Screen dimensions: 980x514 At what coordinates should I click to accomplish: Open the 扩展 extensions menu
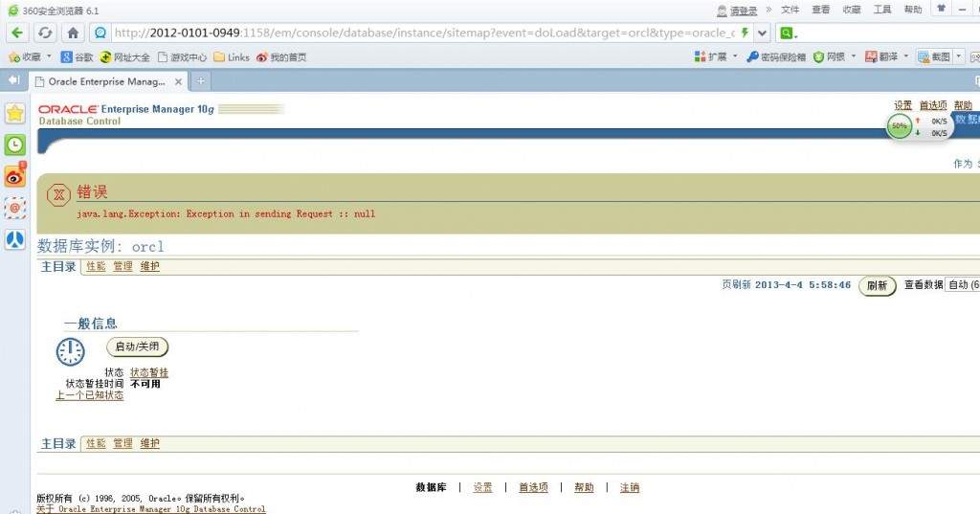click(x=716, y=56)
